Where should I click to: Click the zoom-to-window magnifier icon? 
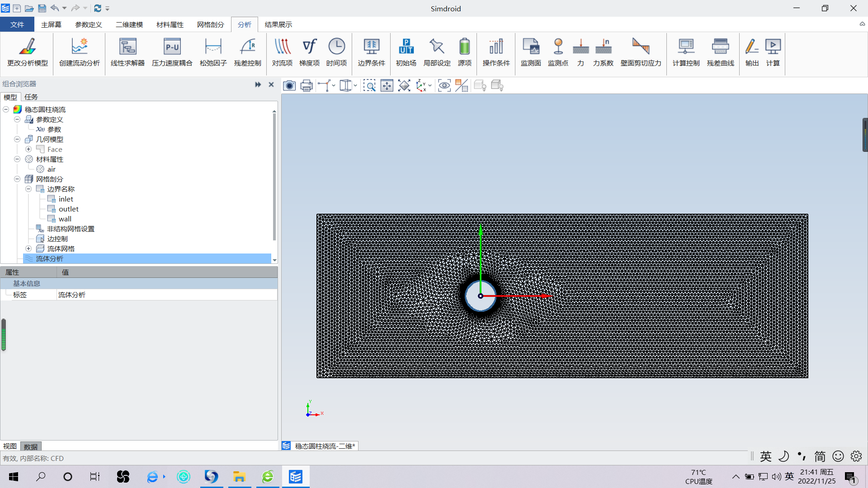[x=369, y=85]
